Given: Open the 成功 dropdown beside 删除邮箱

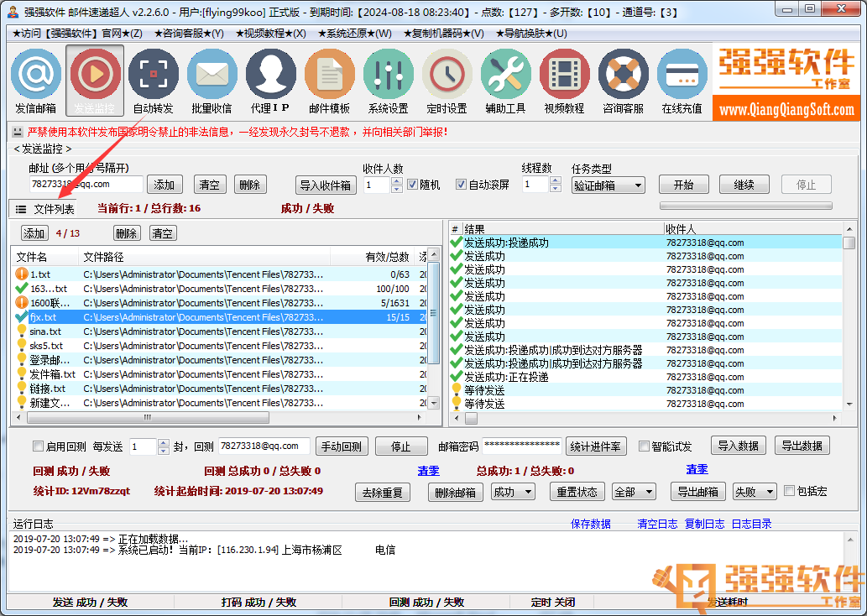Looking at the screenshot, I should click(x=513, y=492).
